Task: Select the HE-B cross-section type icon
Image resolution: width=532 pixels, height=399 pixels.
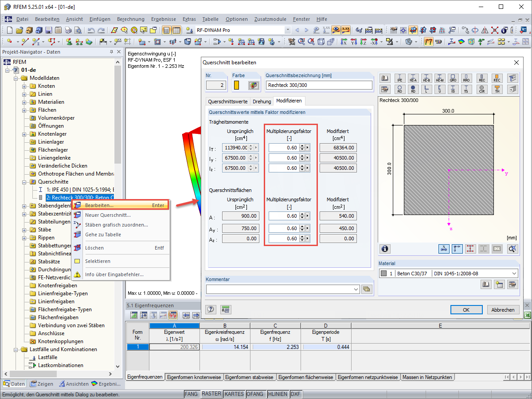Action: 426,78
